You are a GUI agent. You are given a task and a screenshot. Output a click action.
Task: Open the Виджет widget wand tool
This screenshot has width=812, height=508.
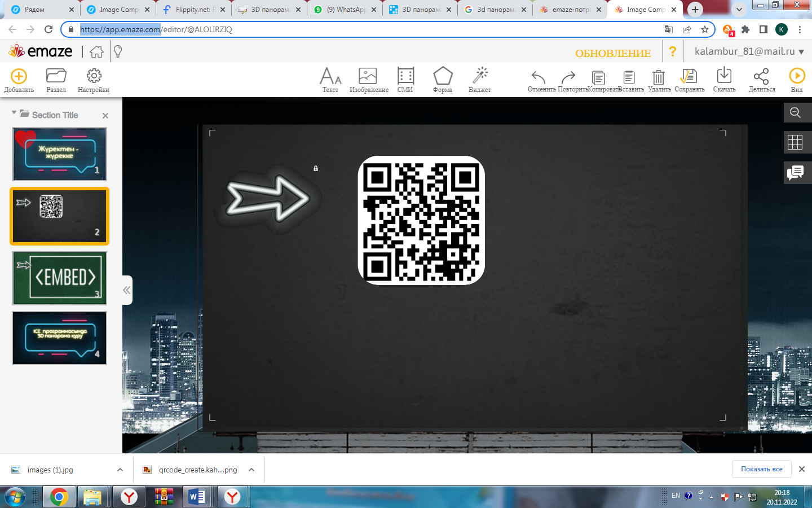pyautogui.click(x=480, y=76)
